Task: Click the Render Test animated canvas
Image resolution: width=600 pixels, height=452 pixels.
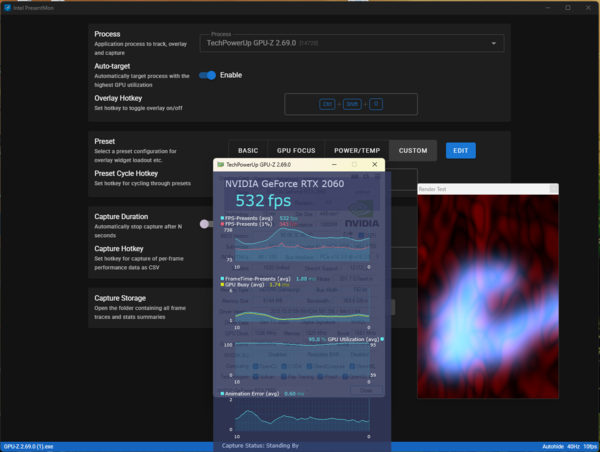Action: click(488, 297)
